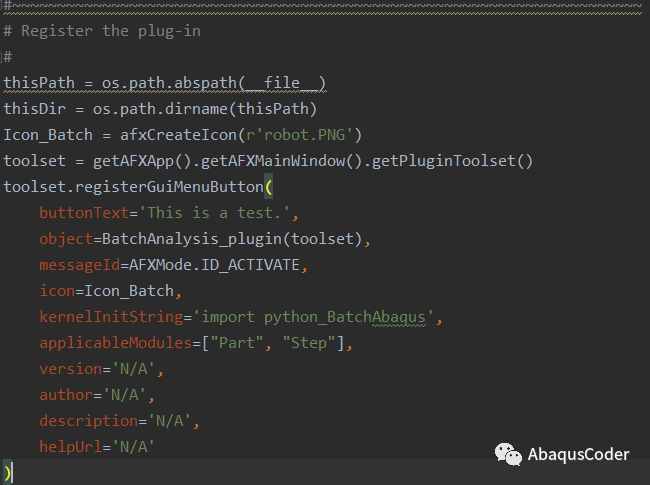Click the 'afxCreateIcon' function name
The height and width of the screenshot is (485, 650).
tap(178, 135)
